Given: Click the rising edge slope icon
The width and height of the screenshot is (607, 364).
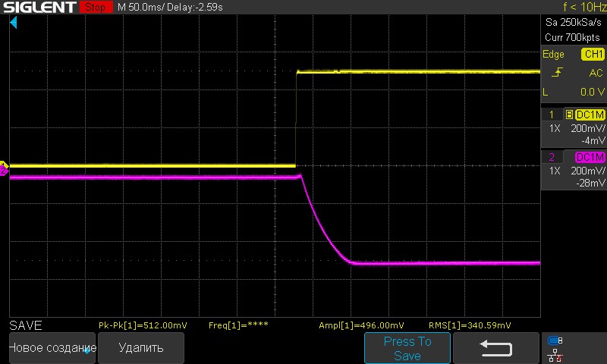Looking at the screenshot, I should click(557, 72).
